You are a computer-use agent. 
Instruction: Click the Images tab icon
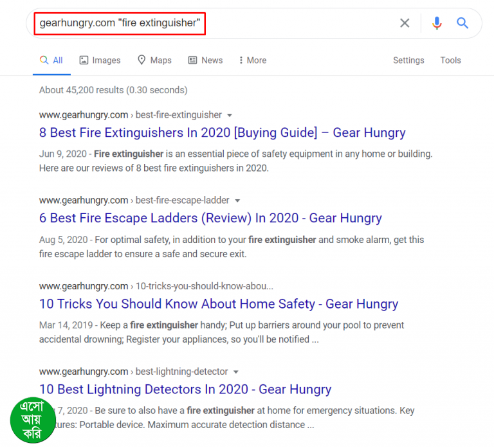[x=84, y=60]
